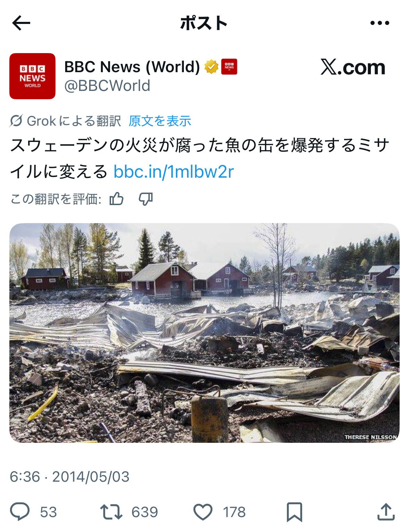Open the bbc.in/1mlbw2r link
The height and width of the screenshot is (532, 409).
tap(174, 171)
